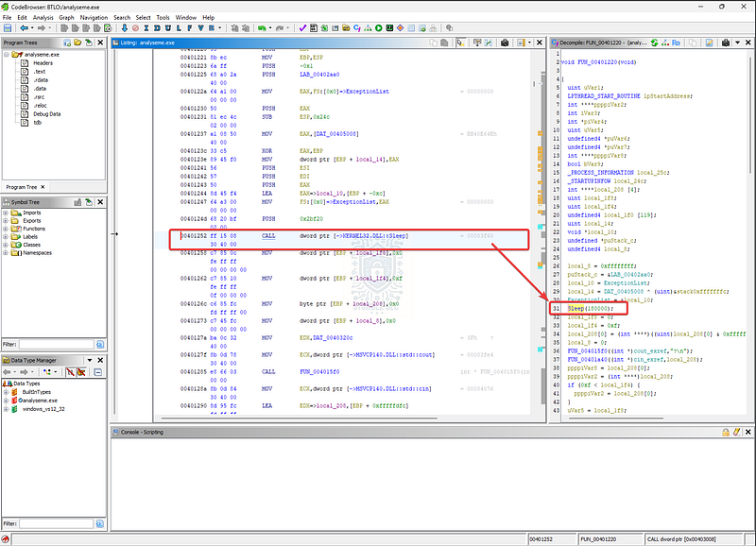The height and width of the screenshot is (546, 756).
Task: Click the red cancel circle icon
Action: pyautogui.click(x=135, y=28)
